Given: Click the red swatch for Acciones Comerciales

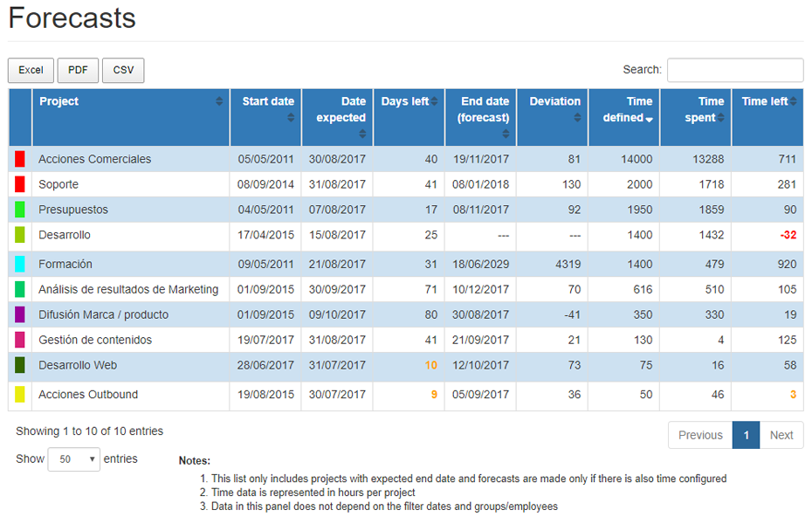Looking at the screenshot, I should click(20, 159).
